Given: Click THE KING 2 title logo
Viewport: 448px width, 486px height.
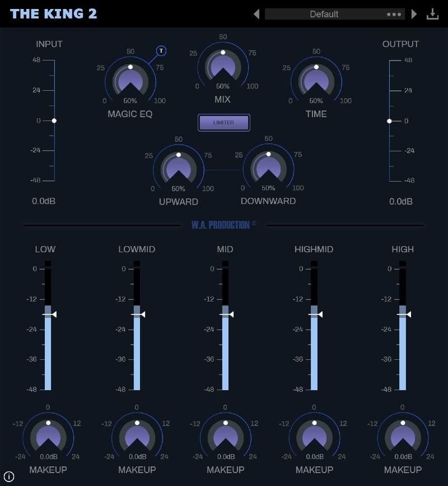Looking at the screenshot, I should tap(53, 13).
